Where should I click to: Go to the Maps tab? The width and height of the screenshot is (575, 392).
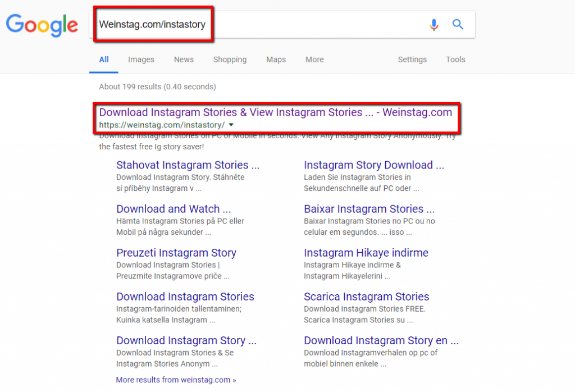276,60
